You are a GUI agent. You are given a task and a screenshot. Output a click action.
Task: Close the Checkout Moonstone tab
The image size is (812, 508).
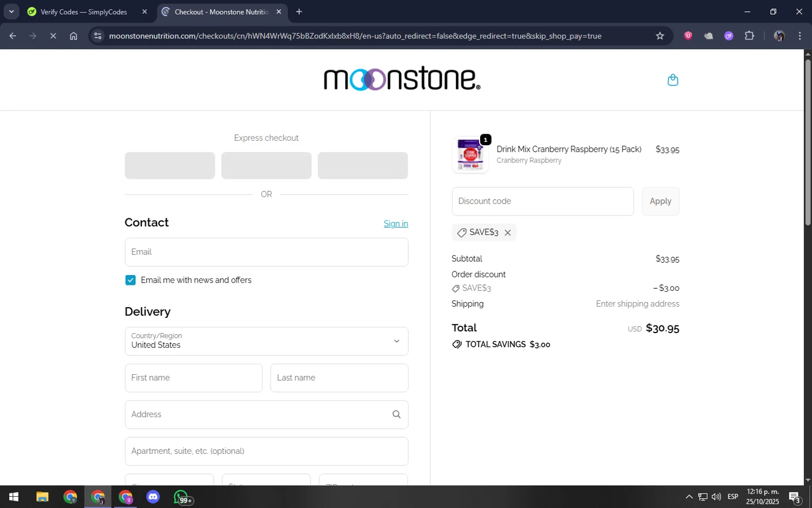(279, 12)
